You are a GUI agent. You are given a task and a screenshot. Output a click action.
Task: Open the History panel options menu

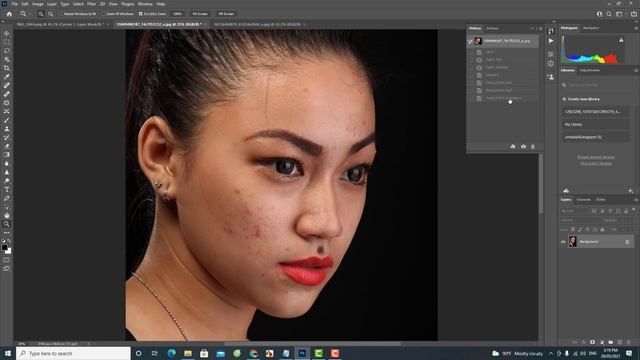[540, 29]
